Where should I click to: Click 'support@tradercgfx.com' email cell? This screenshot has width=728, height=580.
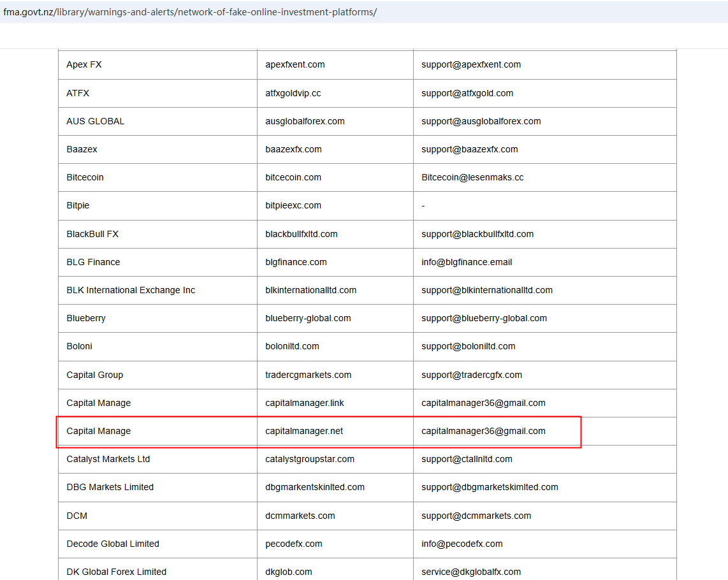click(544, 375)
